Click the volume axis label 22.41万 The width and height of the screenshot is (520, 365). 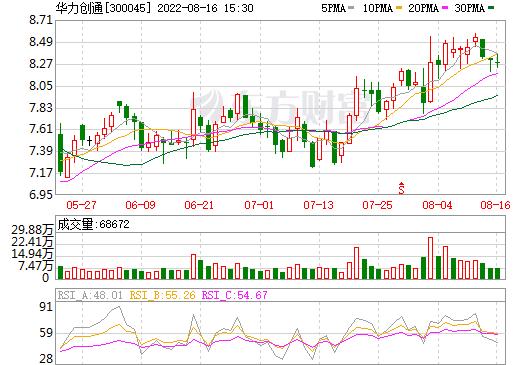click(x=32, y=242)
